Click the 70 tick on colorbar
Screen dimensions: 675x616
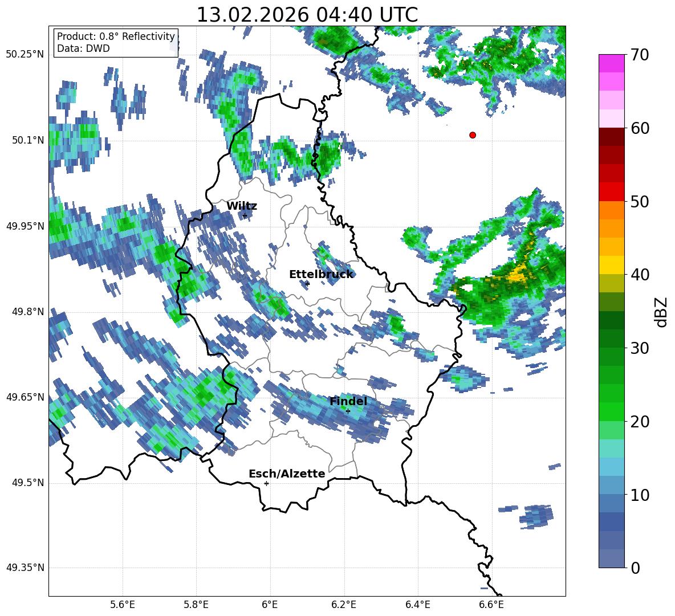(640, 55)
